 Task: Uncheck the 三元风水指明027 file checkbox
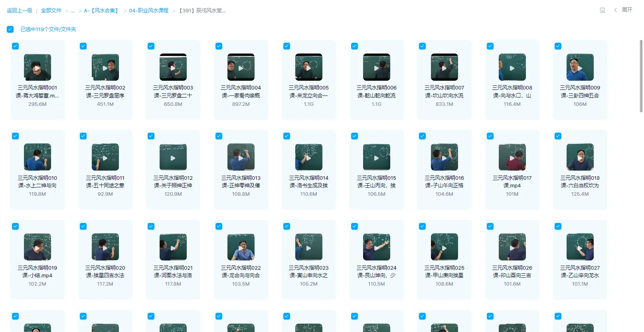(x=558, y=226)
